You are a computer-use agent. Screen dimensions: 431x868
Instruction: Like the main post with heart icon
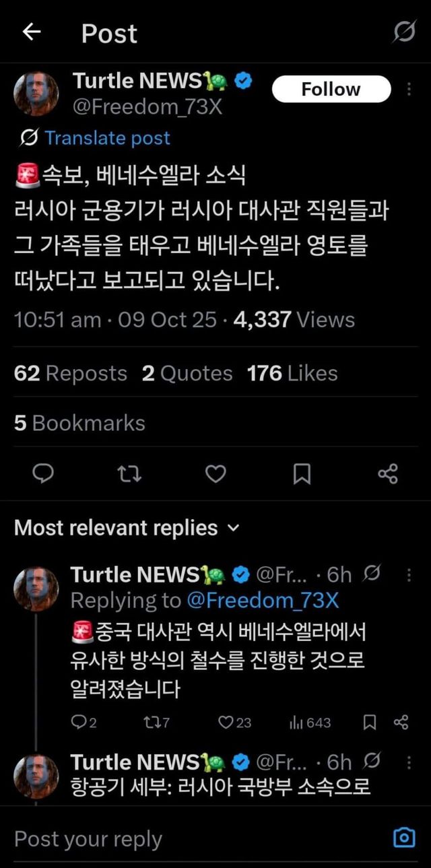coord(215,475)
